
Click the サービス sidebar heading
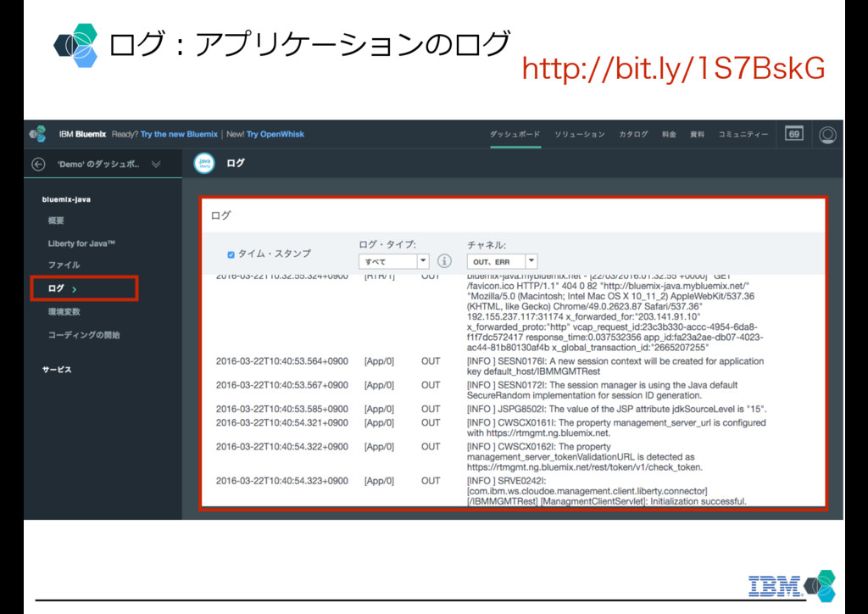tap(57, 369)
